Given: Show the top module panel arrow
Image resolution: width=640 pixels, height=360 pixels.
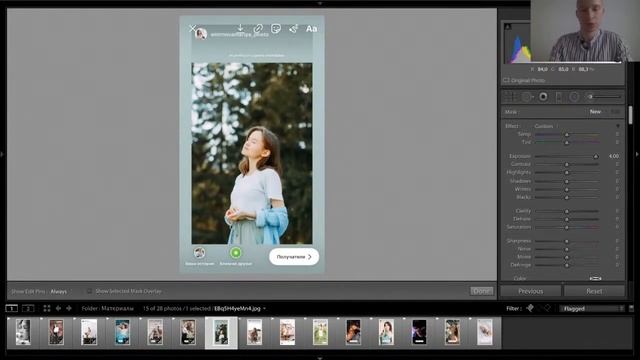Looking at the screenshot, I should (320, 3).
